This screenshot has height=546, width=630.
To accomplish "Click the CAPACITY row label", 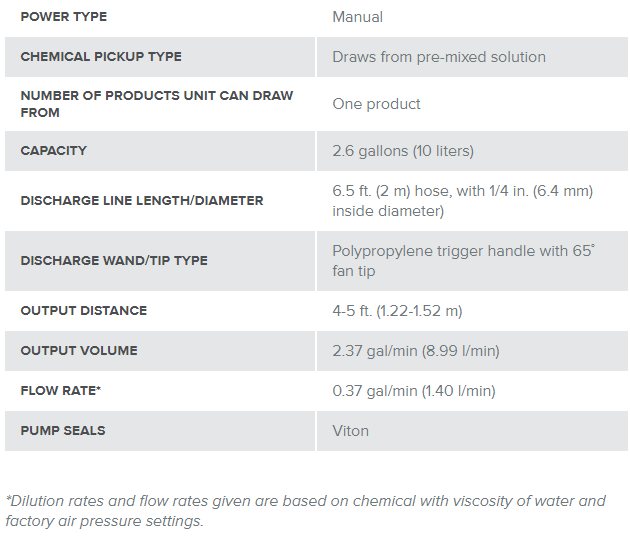I will 53,151.
